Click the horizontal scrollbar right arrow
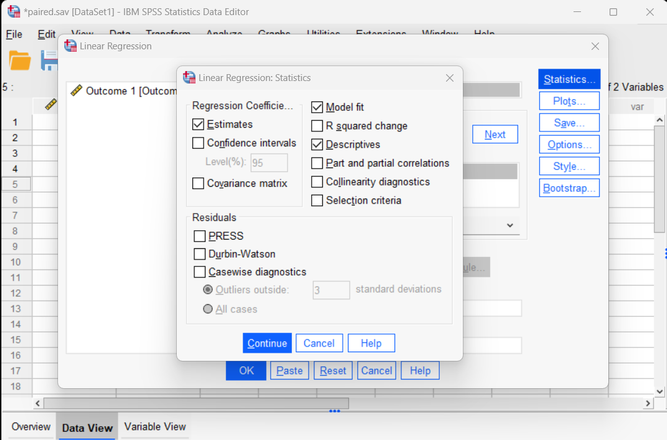The image size is (667, 440). (x=648, y=403)
